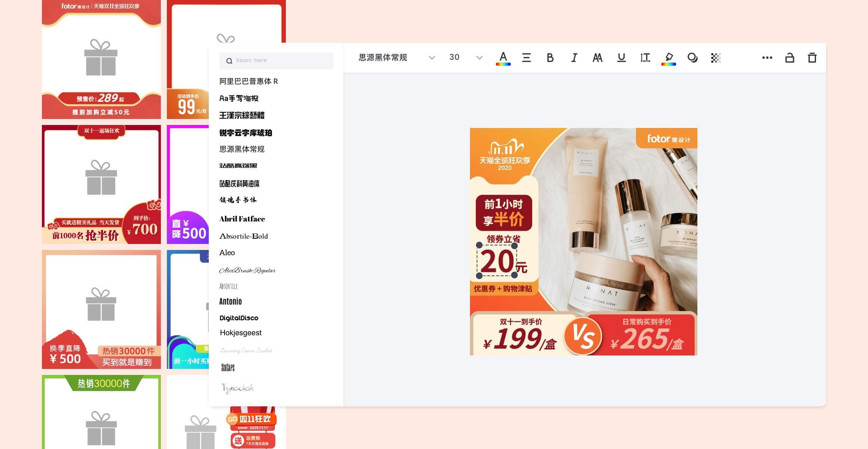Image resolution: width=868 pixels, height=449 pixels.
Task: Pick the 阿里巴巴普惠体 R font
Action: coord(248,81)
